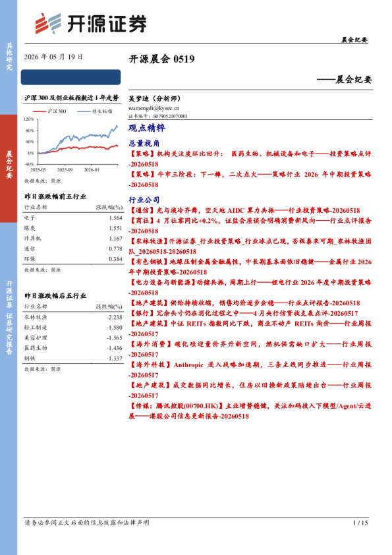Click the page number 1 / 15
The width and height of the screenshot is (392, 555).
pos(360,523)
